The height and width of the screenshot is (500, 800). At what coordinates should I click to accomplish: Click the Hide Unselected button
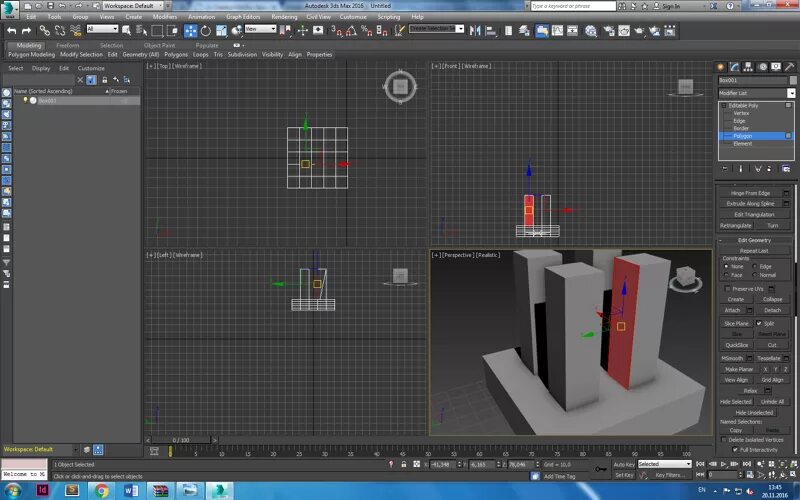(x=754, y=412)
